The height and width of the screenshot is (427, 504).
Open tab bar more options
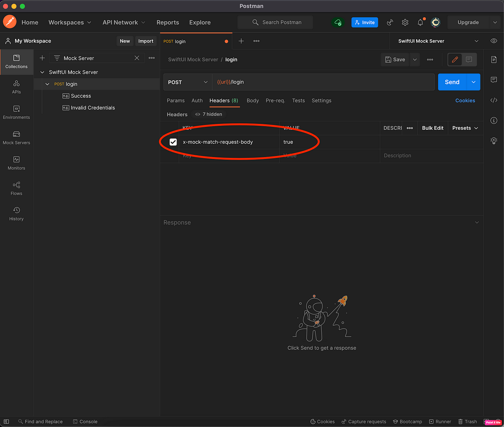pos(256,41)
